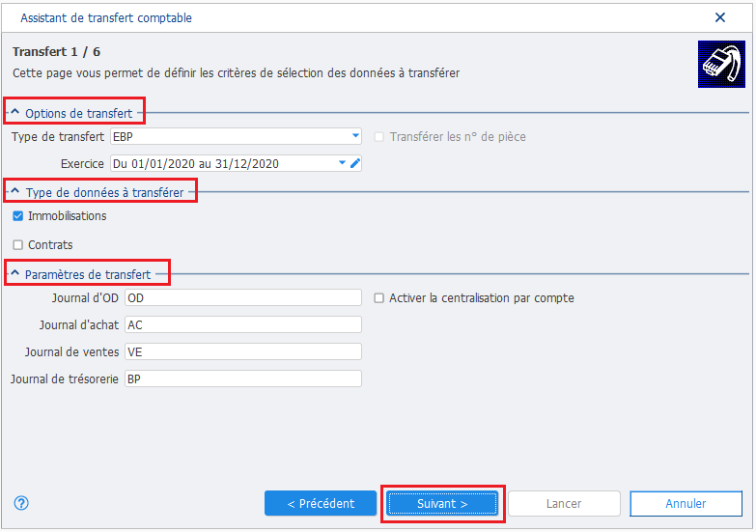Click the disabled Transférer les n° de pièce checkbox

point(378,137)
